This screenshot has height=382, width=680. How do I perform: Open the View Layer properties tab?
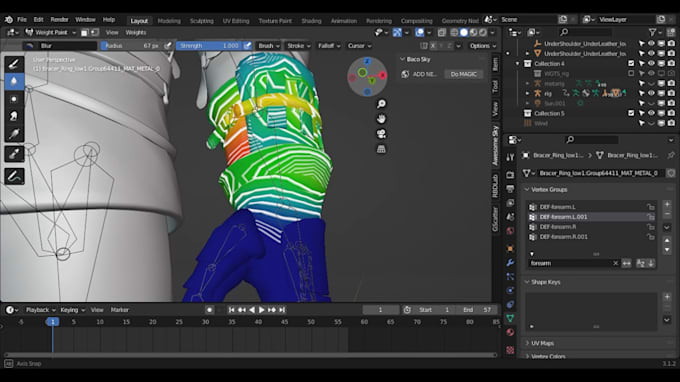click(x=510, y=203)
